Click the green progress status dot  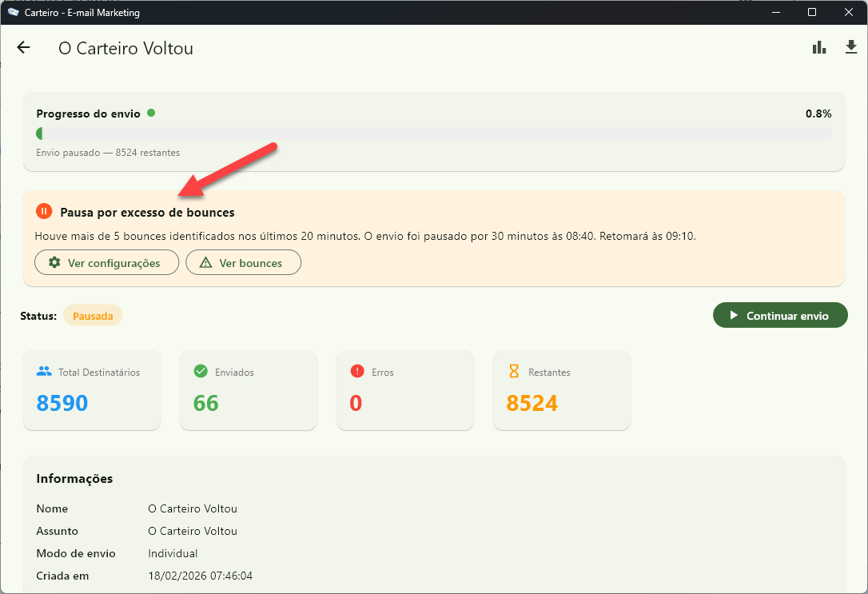151,113
